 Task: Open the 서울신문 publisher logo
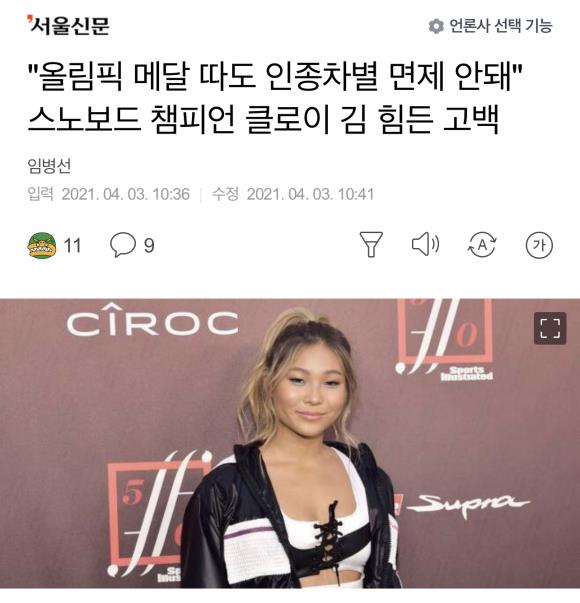68,25
